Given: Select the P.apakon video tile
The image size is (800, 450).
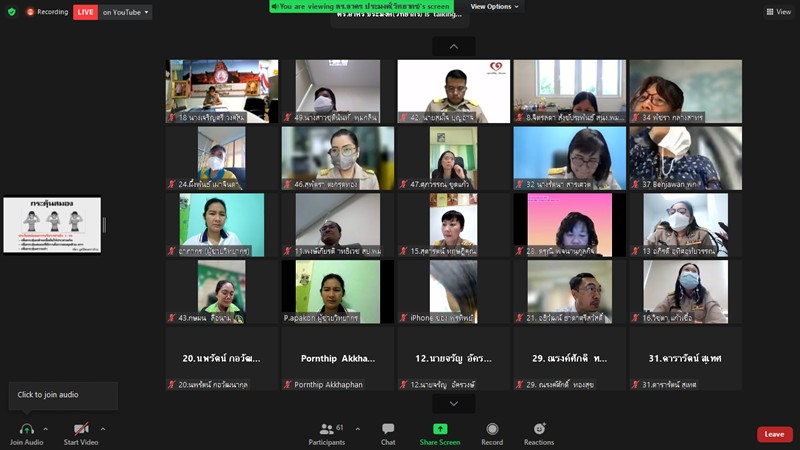Looking at the screenshot, I should (x=338, y=292).
